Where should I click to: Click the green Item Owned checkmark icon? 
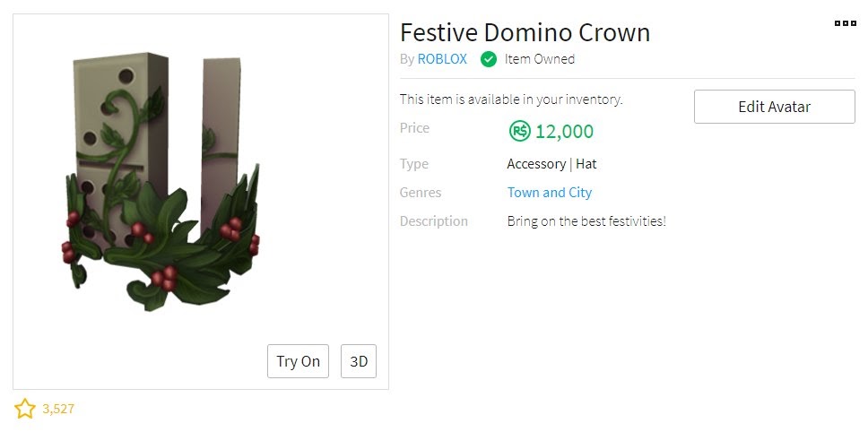[488, 59]
